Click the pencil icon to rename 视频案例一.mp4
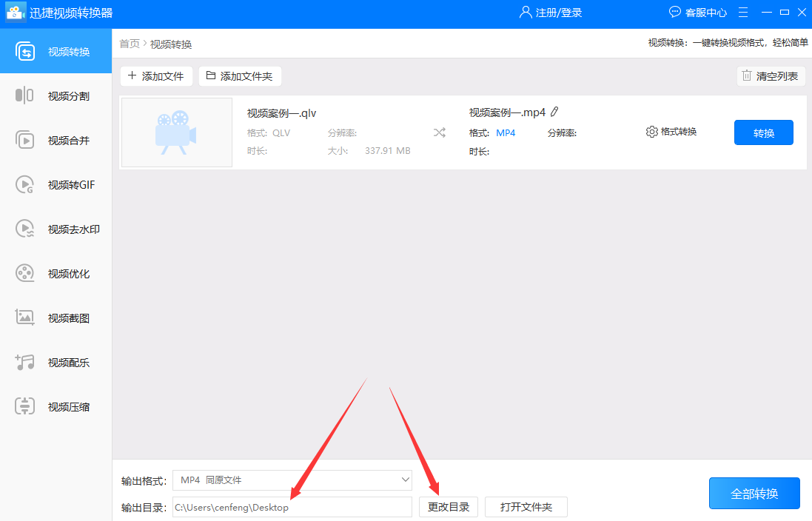This screenshot has width=812, height=521. 554,111
